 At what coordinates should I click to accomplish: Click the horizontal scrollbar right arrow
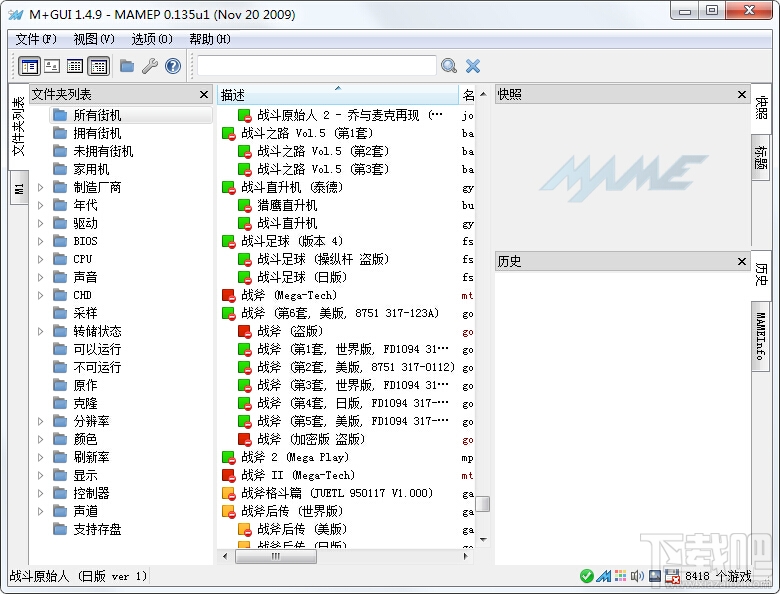pyautogui.click(x=466, y=556)
